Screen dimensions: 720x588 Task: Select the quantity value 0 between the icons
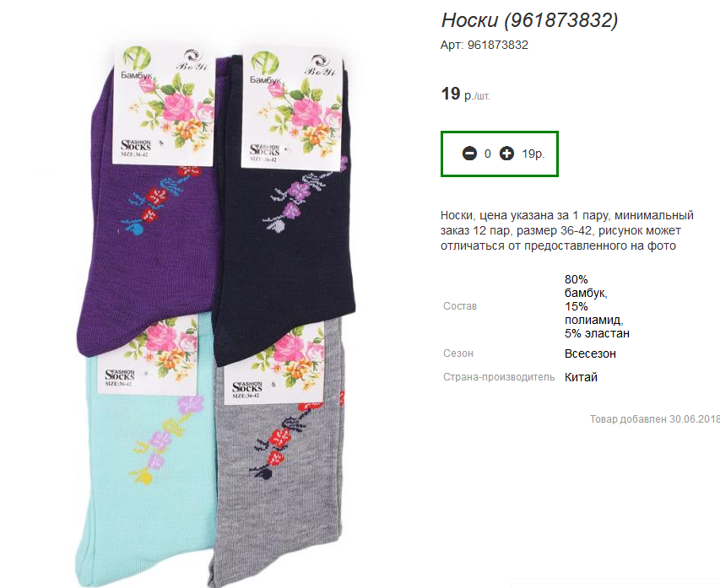pos(488,154)
